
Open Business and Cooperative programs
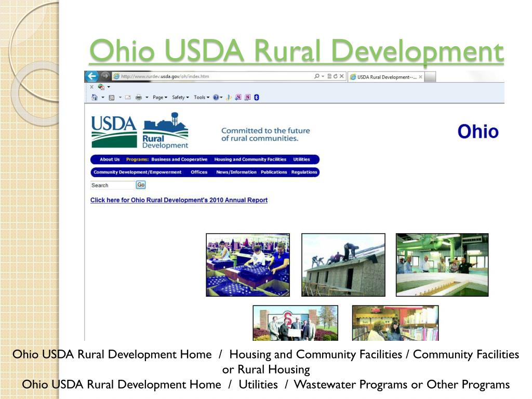click(179, 159)
